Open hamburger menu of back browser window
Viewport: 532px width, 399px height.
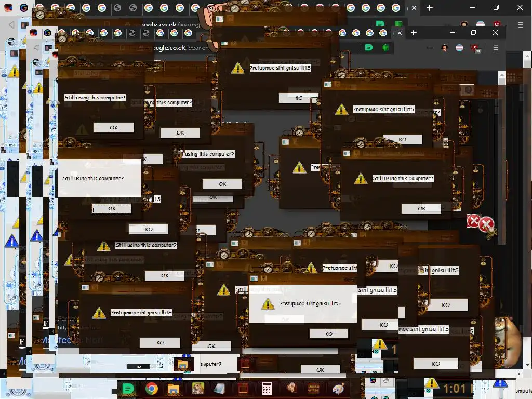click(x=521, y=25)
